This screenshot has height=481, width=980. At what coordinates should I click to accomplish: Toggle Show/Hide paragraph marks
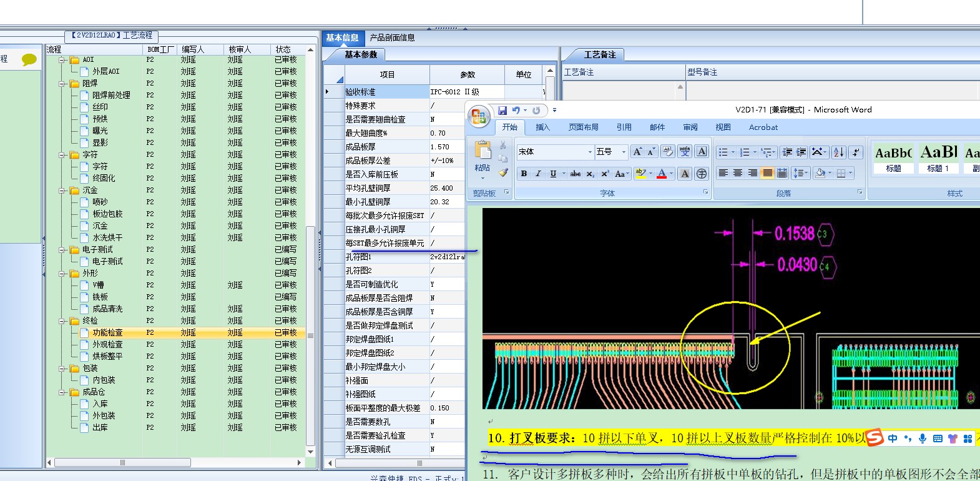click(x=856, y=152)
